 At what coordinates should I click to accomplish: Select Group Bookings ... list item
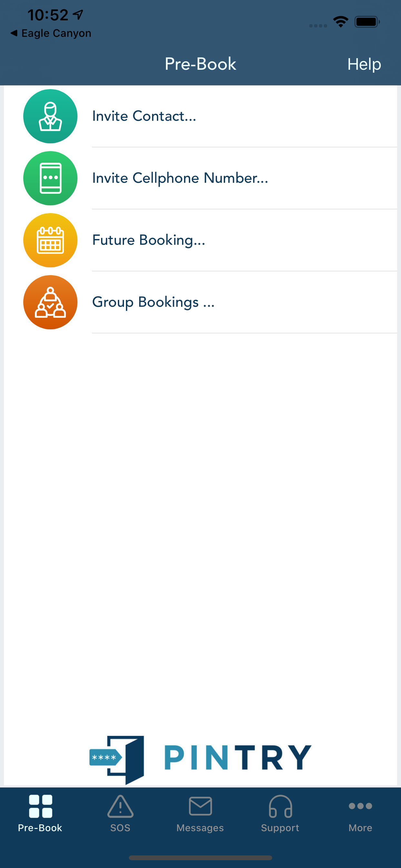coord(200,302)
